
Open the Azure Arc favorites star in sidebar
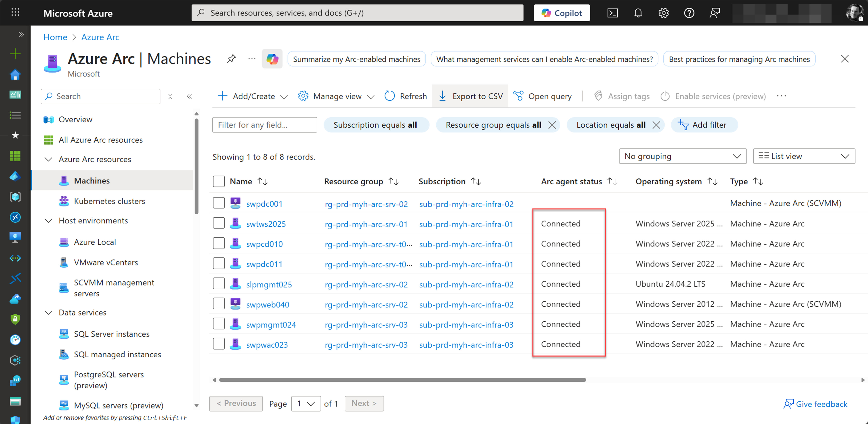[x=15, y=135]
